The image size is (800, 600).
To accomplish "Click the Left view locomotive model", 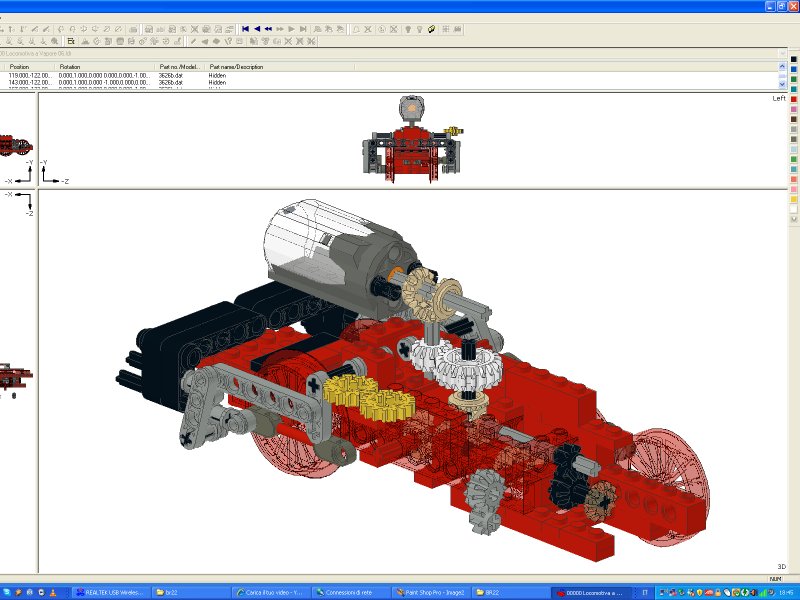I will [x=412, y=139].
